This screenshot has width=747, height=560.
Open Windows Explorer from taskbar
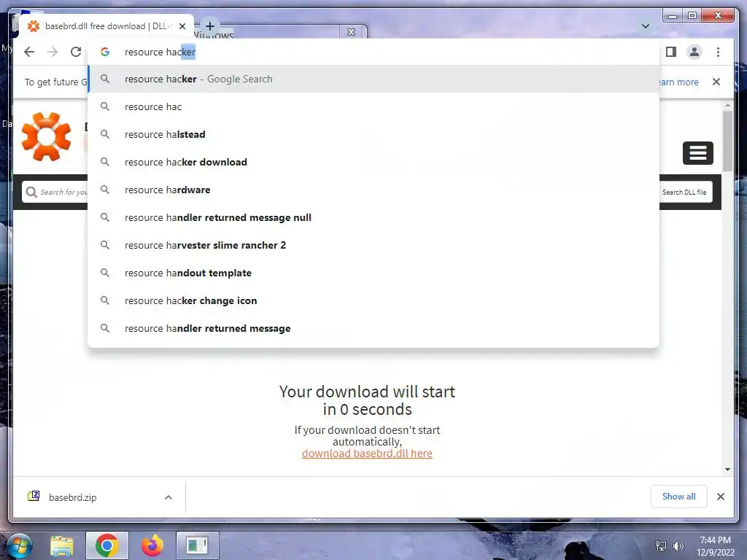pyautogui.click(x=62, y=545)
